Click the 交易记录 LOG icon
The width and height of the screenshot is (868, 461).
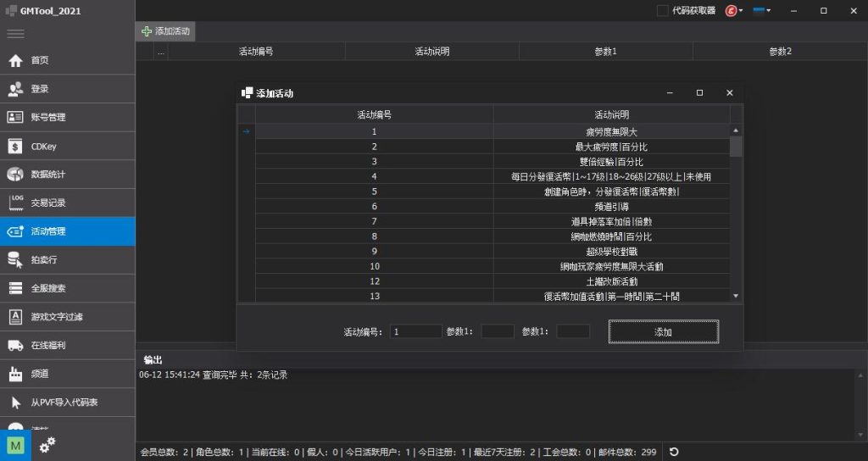click(15, 203)
